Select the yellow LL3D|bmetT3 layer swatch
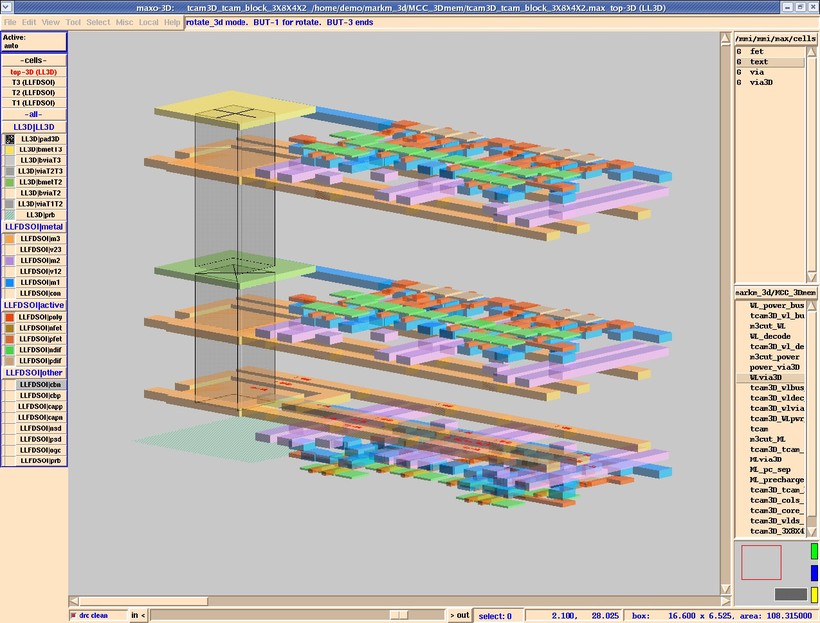 9,150
